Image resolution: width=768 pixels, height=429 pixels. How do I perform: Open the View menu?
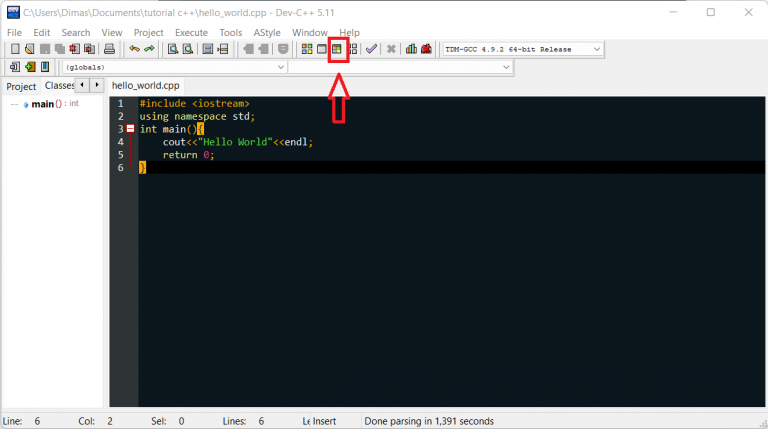pos(112,32)
